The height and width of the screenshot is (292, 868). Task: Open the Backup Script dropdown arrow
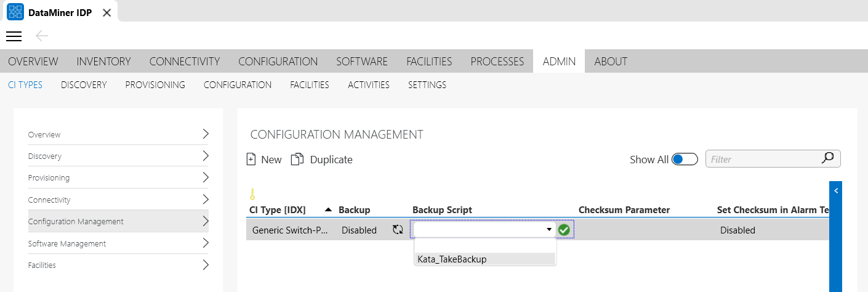pos(549,230)
